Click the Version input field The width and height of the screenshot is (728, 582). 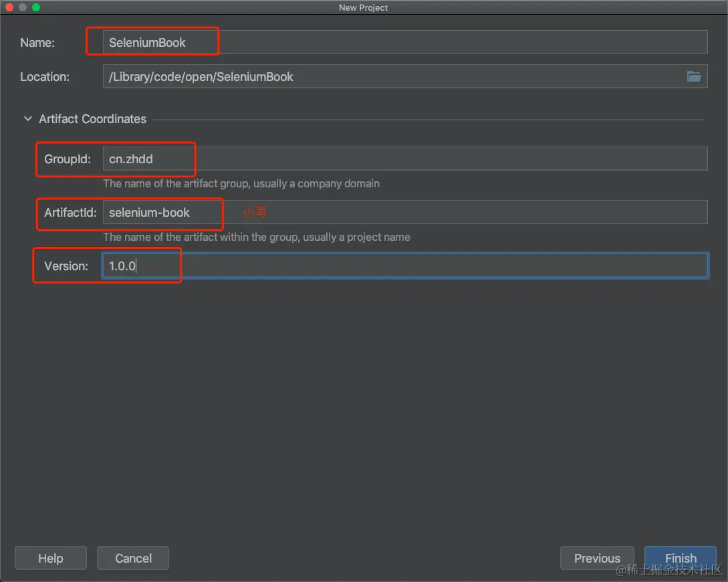click(x=405, y=266)
